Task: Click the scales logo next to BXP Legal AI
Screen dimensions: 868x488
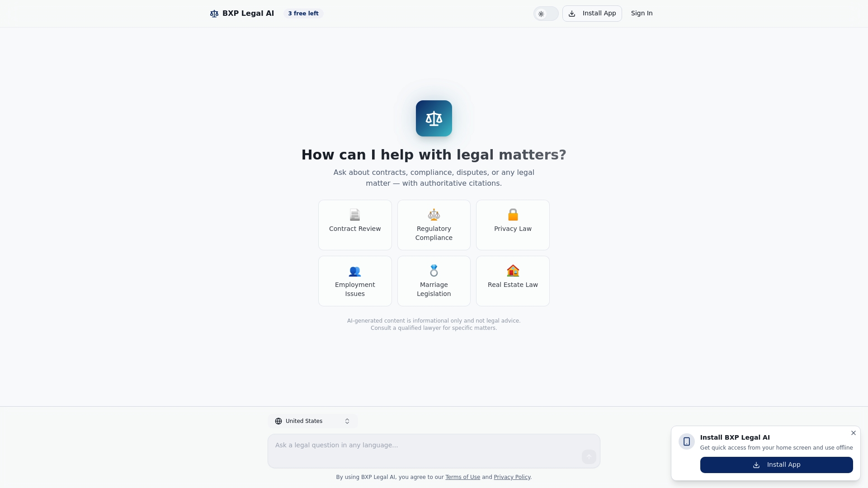Action: pos(214,14)
